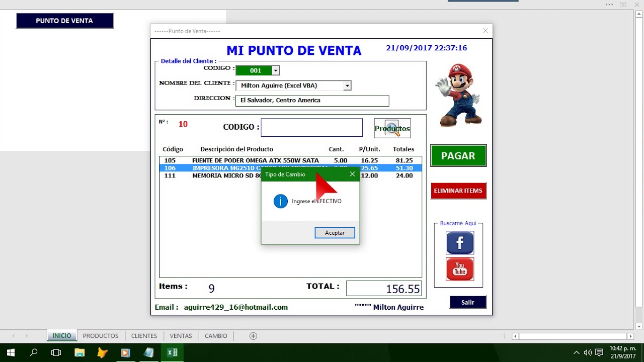Click the 81.25 total value

(404, 160)
